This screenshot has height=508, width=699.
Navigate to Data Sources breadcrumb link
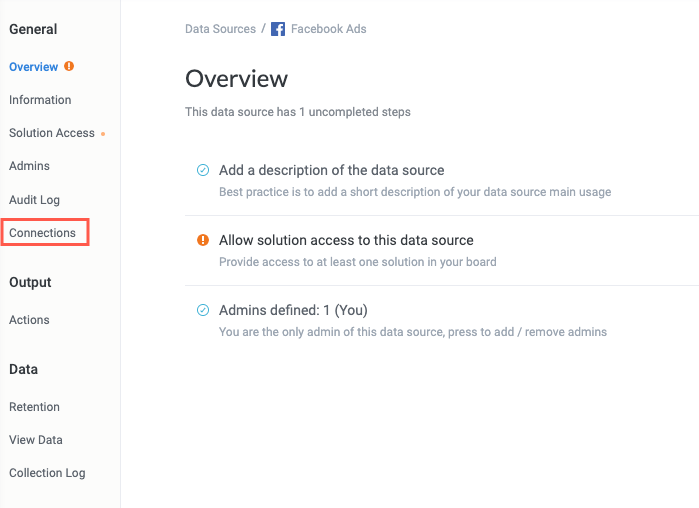pos(220,29)
